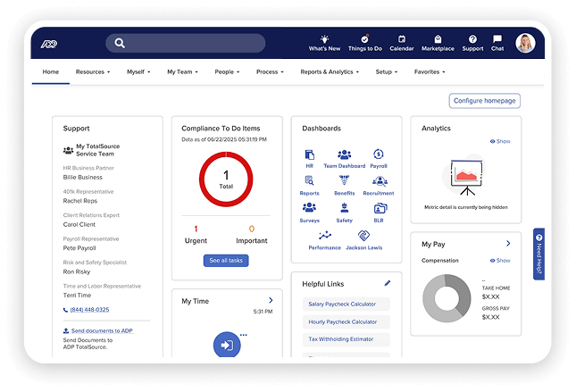Open the three-dot menu in My Time
Image resolution: width=576 pixels, height=392 pixels.
click(243, 335)
